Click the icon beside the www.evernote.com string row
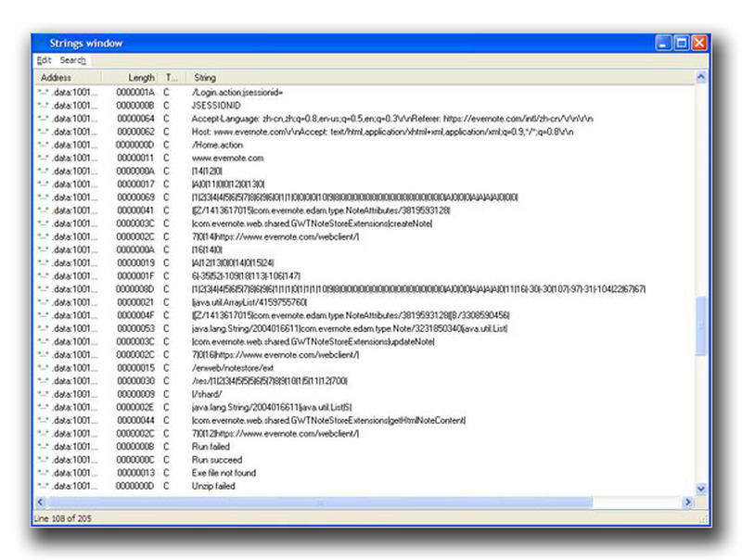The width and height of the screenshot is (742, 560). tap(43, 159)
